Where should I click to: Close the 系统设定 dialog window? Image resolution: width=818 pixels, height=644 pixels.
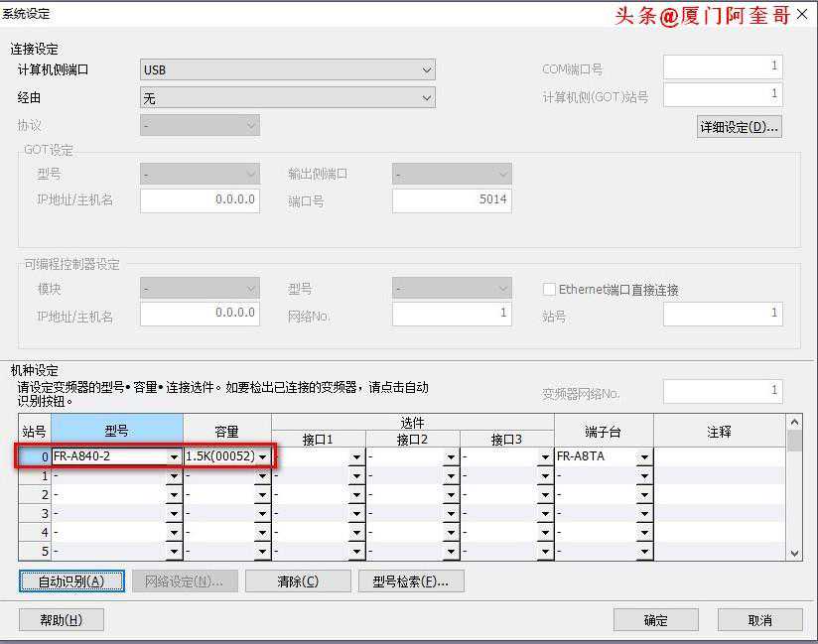802,15
